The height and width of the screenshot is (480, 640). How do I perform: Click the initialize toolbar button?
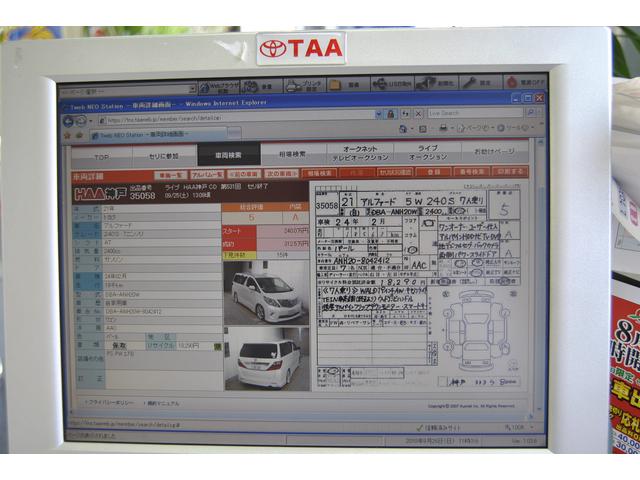pos(436,83)
